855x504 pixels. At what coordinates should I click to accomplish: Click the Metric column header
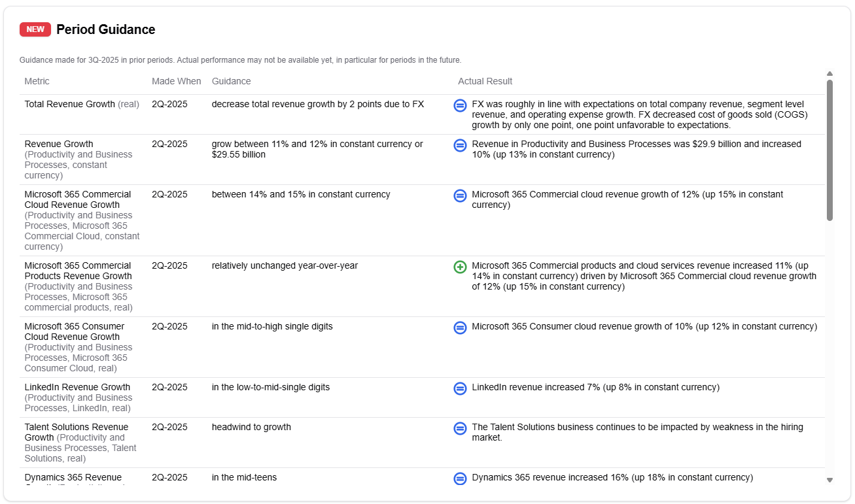coord(37,81)
